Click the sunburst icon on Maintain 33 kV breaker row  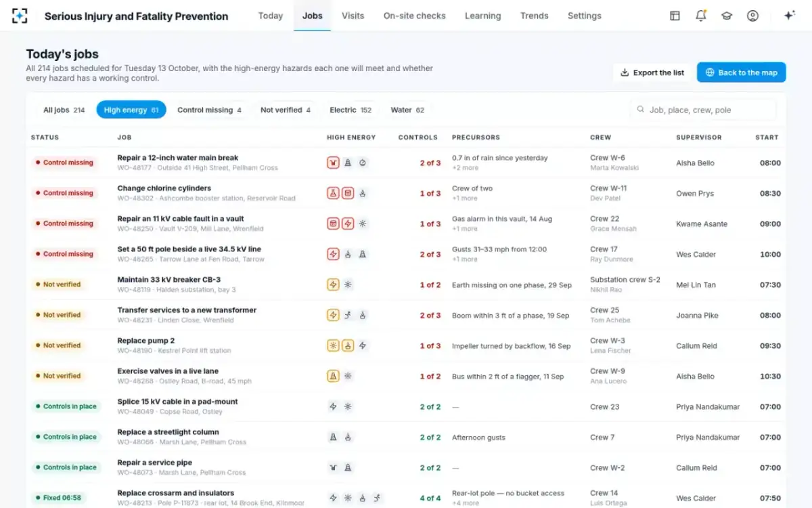click(x=348, y=284)
